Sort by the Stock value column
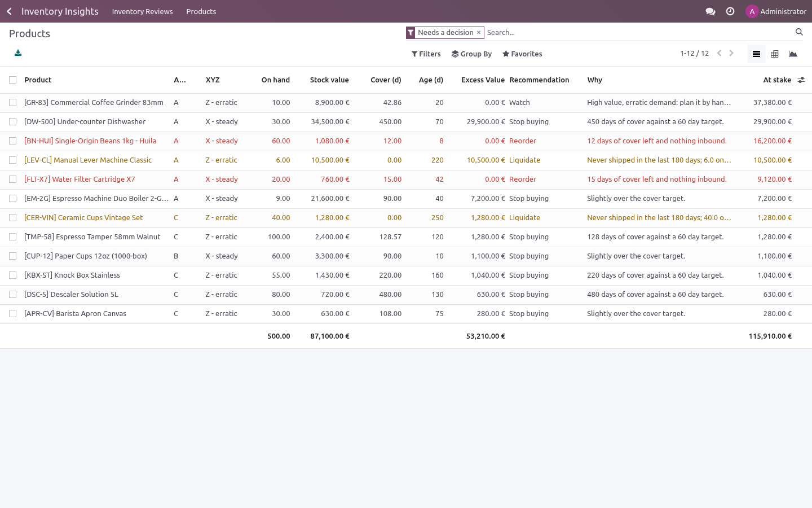Viewport: 812px width, 508px height. coord(329,80)
